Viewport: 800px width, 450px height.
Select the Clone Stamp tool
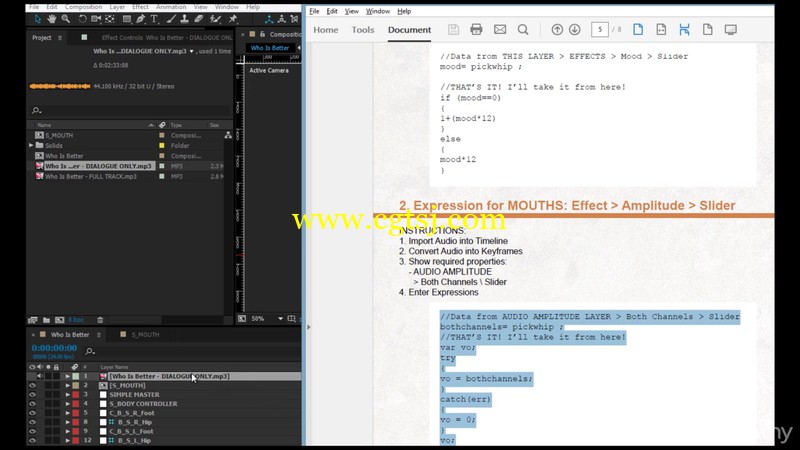(184, 19)
